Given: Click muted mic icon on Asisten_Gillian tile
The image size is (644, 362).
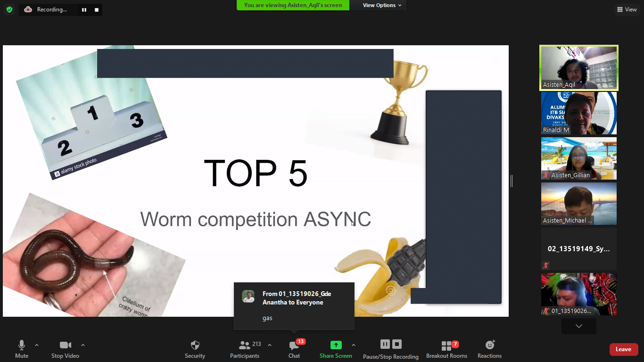Looking at the screenshot, I should 546,175.
